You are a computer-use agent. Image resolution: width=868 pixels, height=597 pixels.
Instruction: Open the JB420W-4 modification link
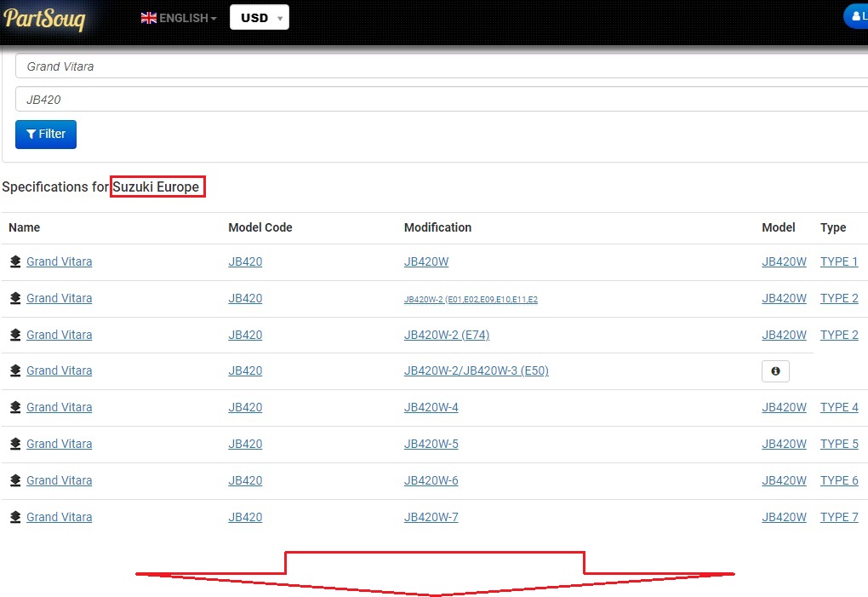pyautogui.click(x=431, y=407)
